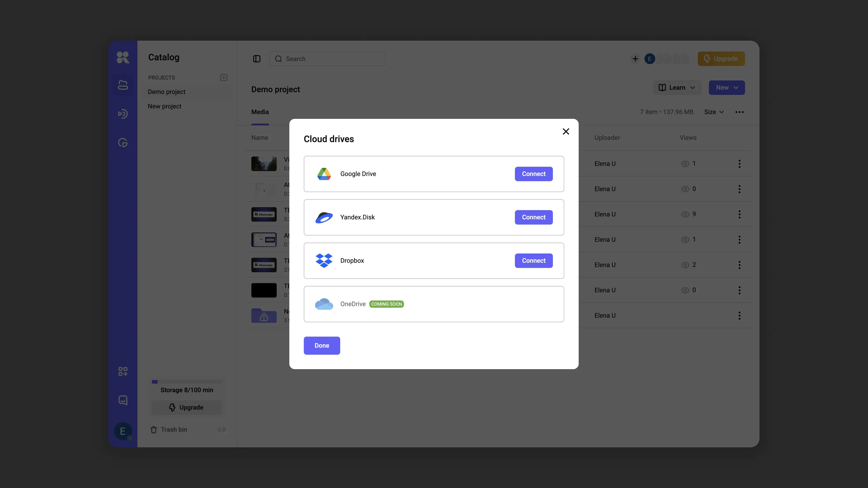Click the Demo project page title

click(x=275, y=90)
